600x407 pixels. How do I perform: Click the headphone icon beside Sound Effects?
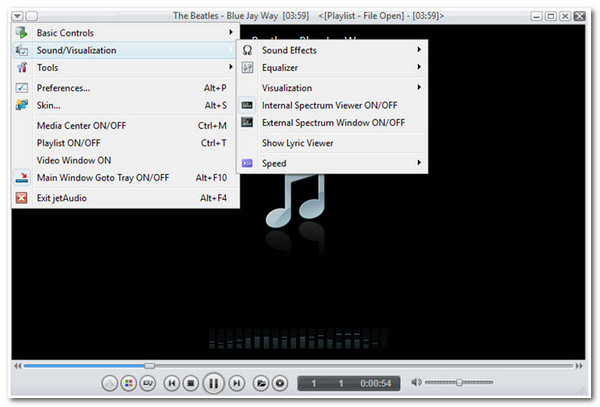coord(247,50)
